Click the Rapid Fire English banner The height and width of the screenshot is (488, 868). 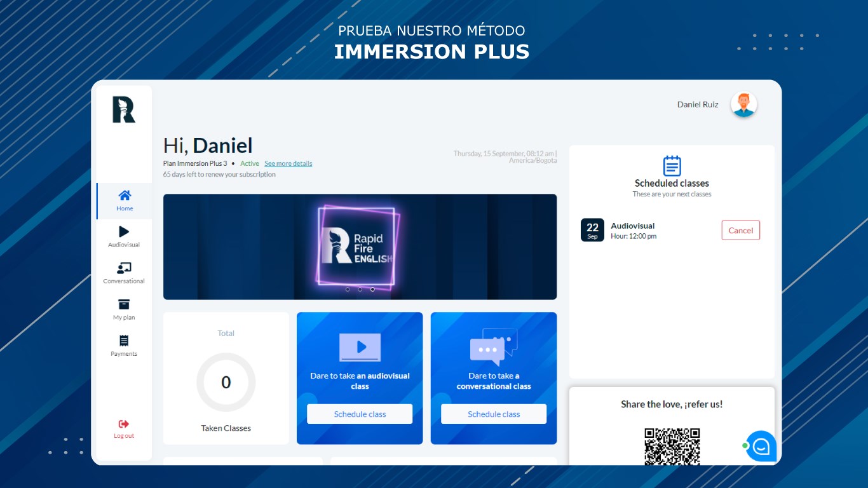(360, 247)
